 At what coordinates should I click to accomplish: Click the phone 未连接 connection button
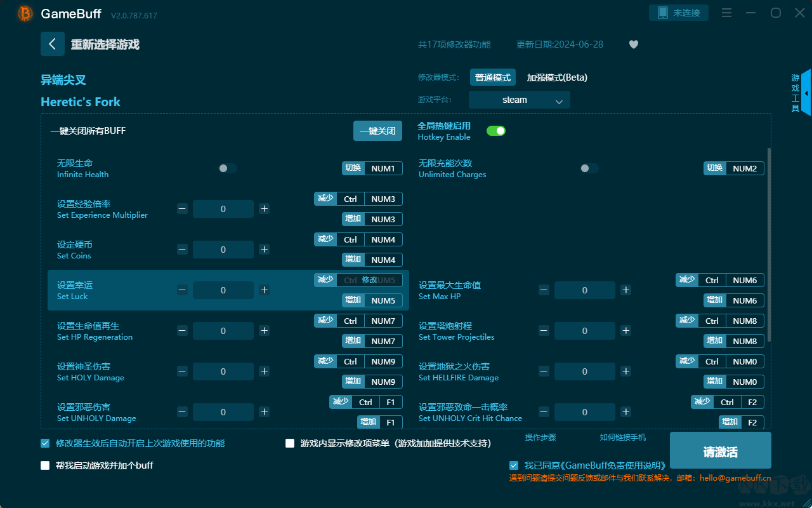point(679,13)
